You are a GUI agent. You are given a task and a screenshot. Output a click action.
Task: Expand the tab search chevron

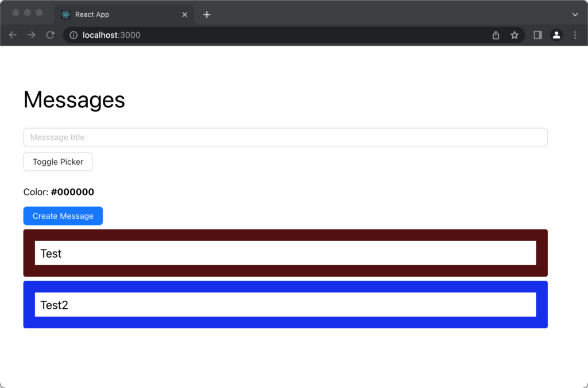point(575,14)
